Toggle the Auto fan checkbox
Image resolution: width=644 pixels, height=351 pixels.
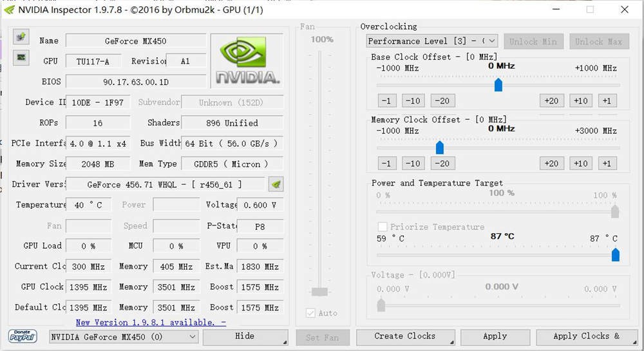310,313
